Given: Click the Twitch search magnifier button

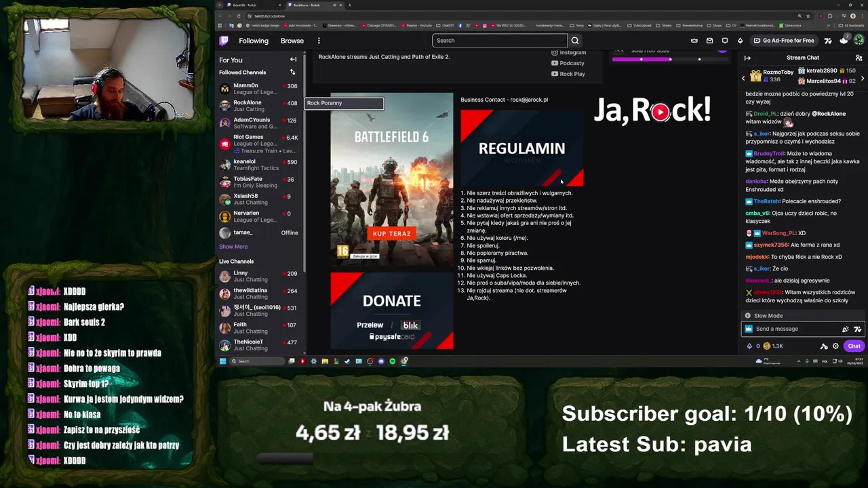Looking at the screenshot, I should click(x=575, y=40).
